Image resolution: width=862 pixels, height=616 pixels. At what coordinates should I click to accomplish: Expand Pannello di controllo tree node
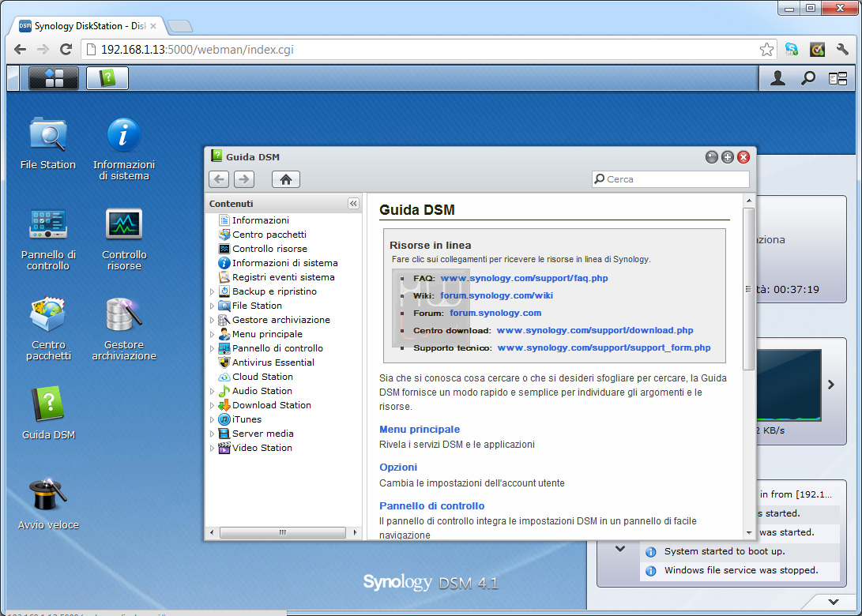[x=213, y=349]
